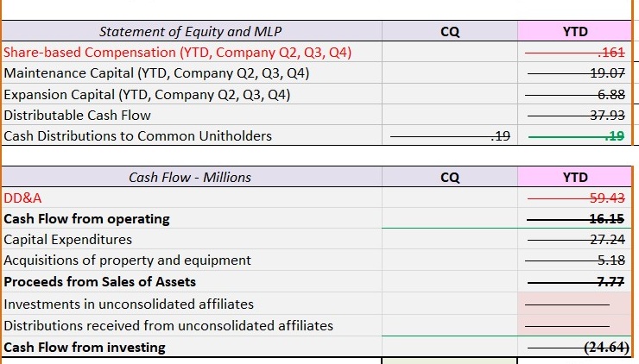639x364 pixels.
Task: Select the Share-based Compensation row label
Action: click(x=178, y=53)
